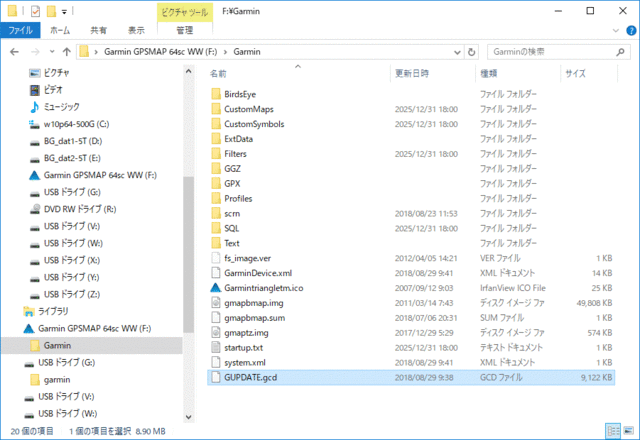Open the recent locations dropdown arrow

(x=52, y=52)
